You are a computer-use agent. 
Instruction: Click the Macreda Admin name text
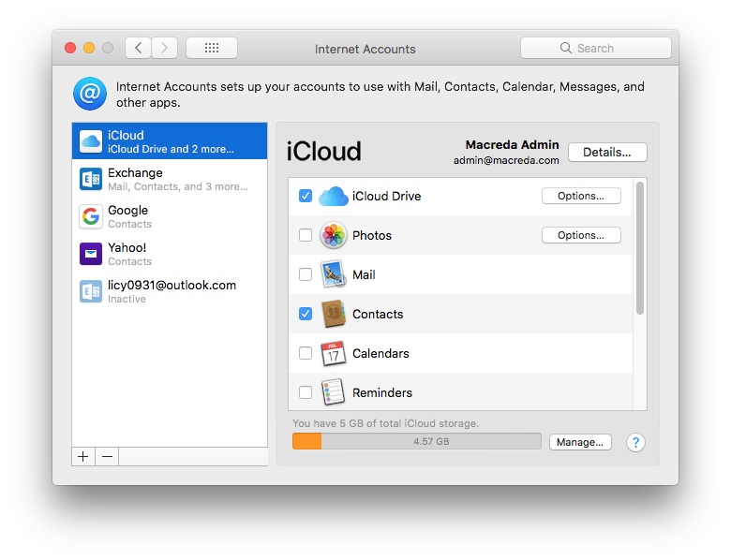pos(512,145)
